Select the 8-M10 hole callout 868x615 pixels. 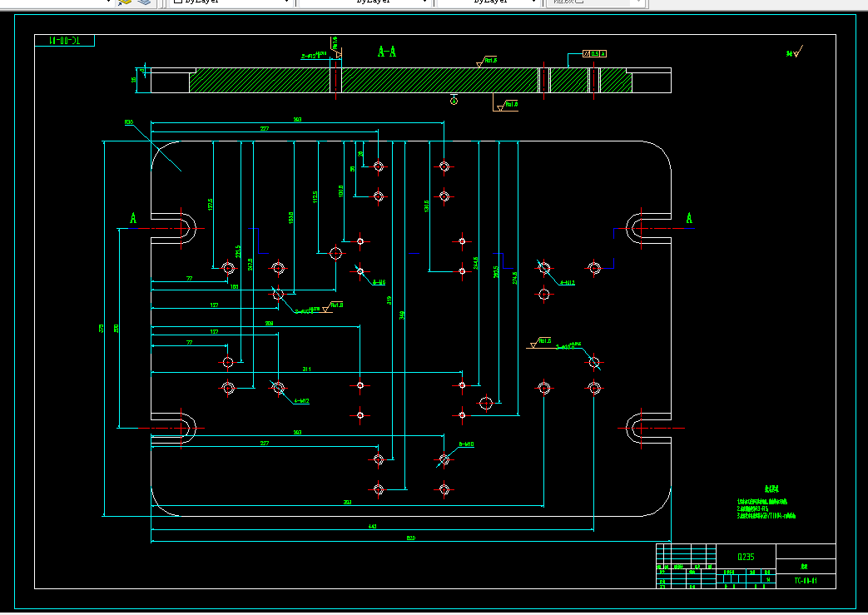[x=466, y=444]
